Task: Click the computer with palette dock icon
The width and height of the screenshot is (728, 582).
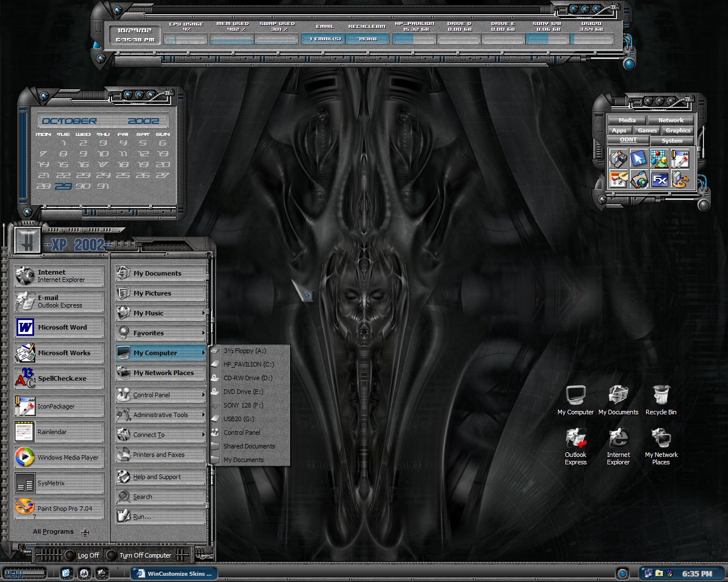Action: (680, 179)
